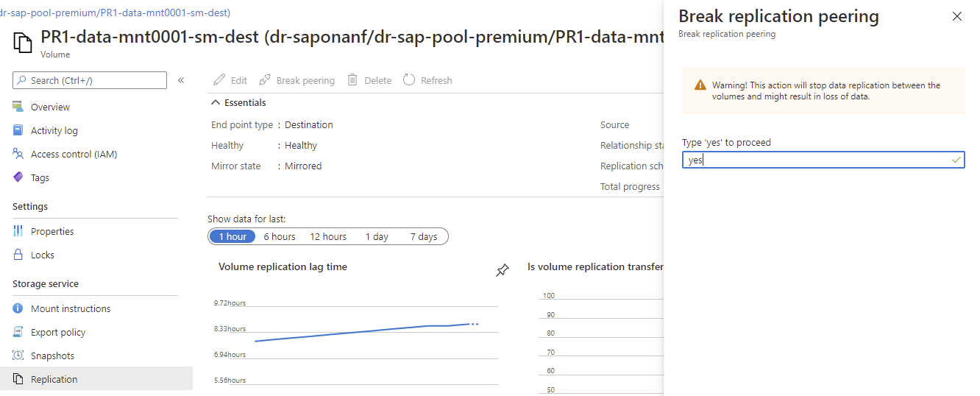Collapse the sidebar with double-chevron icon
The height and width of the screenshot is (396, 980).
click(181, 80)
